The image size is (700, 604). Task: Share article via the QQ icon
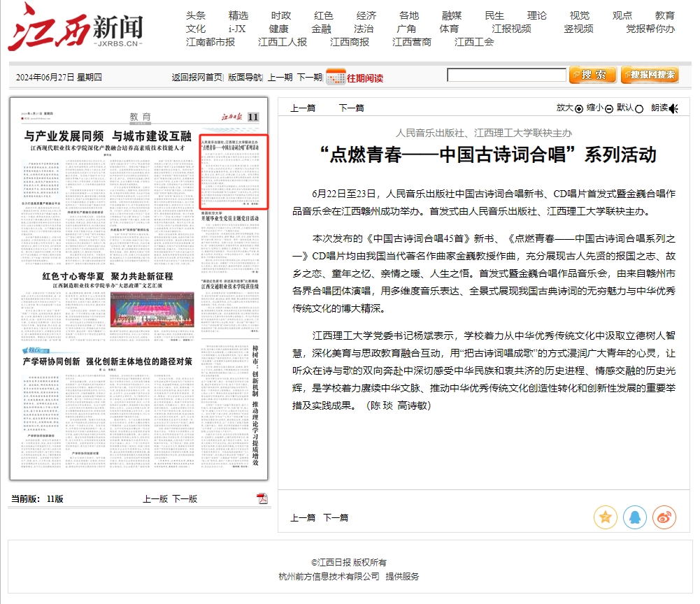click(x=634, y=517)
